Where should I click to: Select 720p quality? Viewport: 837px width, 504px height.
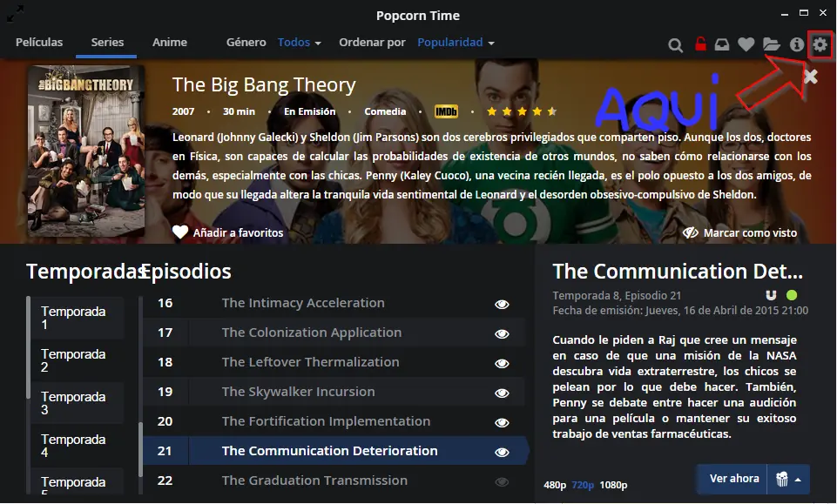[x=583, y=485]
